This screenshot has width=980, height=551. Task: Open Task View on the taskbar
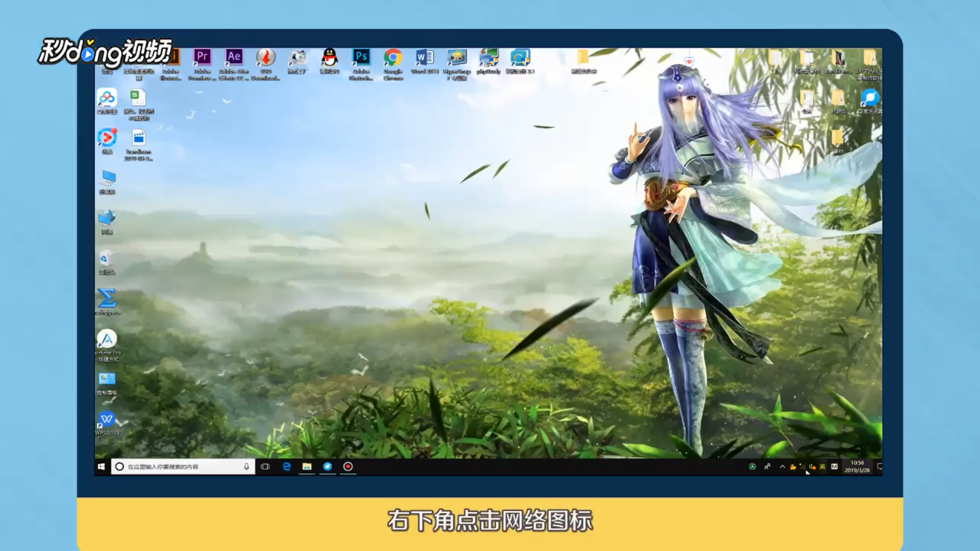coord(265,466)
